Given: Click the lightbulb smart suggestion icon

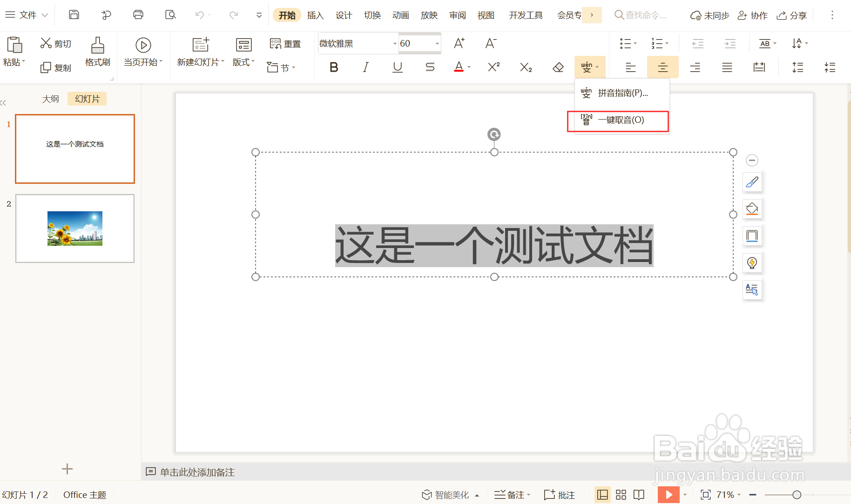Looking at the screenshot, I should point(752,263).
